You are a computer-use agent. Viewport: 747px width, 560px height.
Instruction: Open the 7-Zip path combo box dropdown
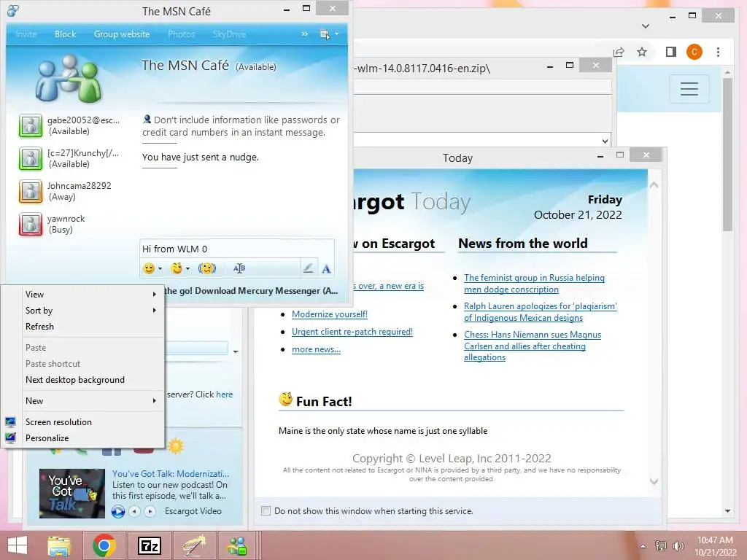(x=605, y=141)
